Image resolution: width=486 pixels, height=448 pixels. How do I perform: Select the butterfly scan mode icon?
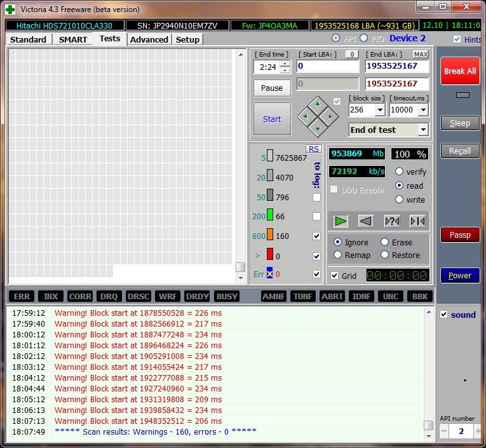(x=417, y=221)
